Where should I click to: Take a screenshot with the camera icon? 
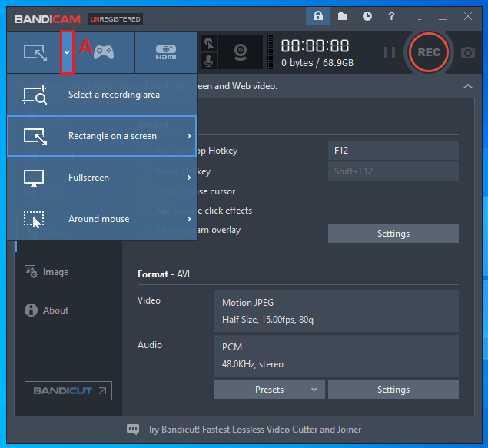point(467,52)
